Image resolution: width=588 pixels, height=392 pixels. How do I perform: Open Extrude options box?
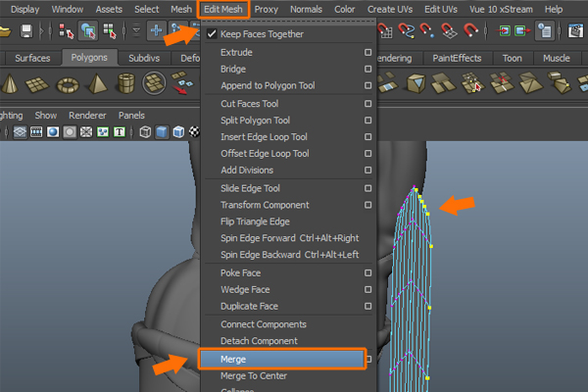367,53
